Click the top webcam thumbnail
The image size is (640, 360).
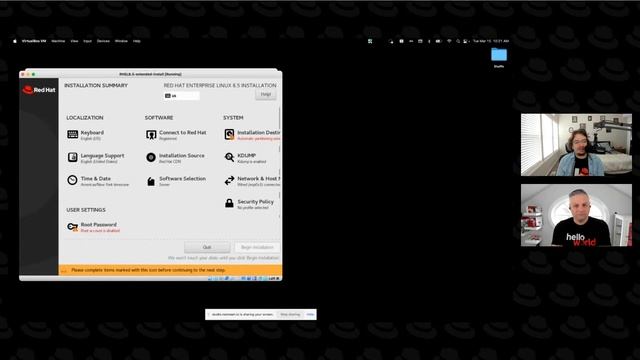click(576, 145)
